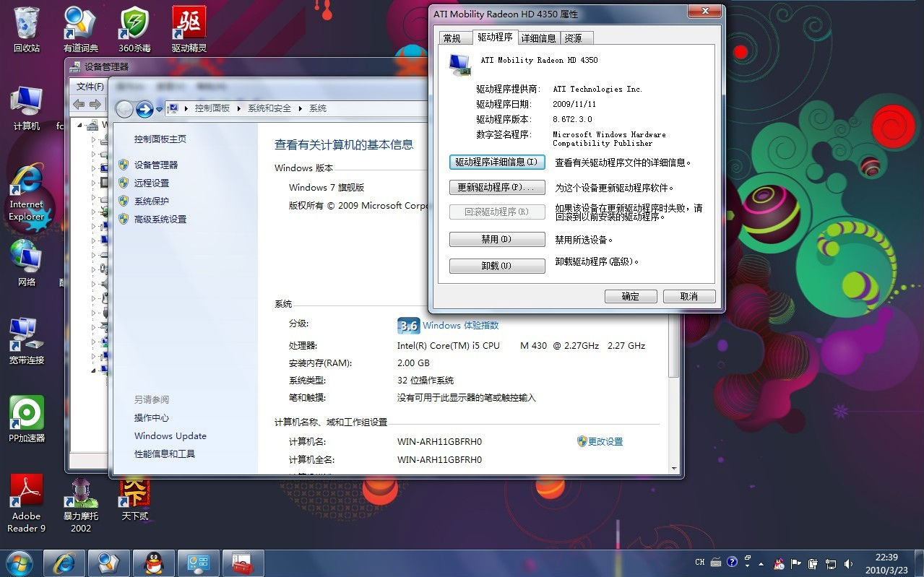Screen dimensions: 924x577
Task: Click the language bar options small arrow
Action: 747,565
